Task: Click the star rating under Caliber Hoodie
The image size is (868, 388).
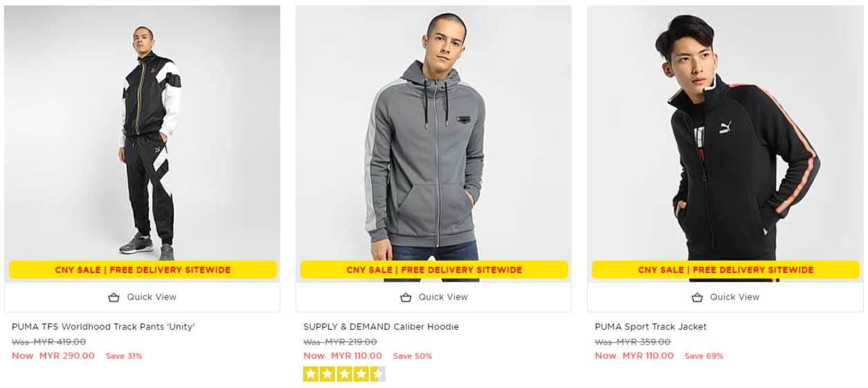Action: tap(344, 374)
